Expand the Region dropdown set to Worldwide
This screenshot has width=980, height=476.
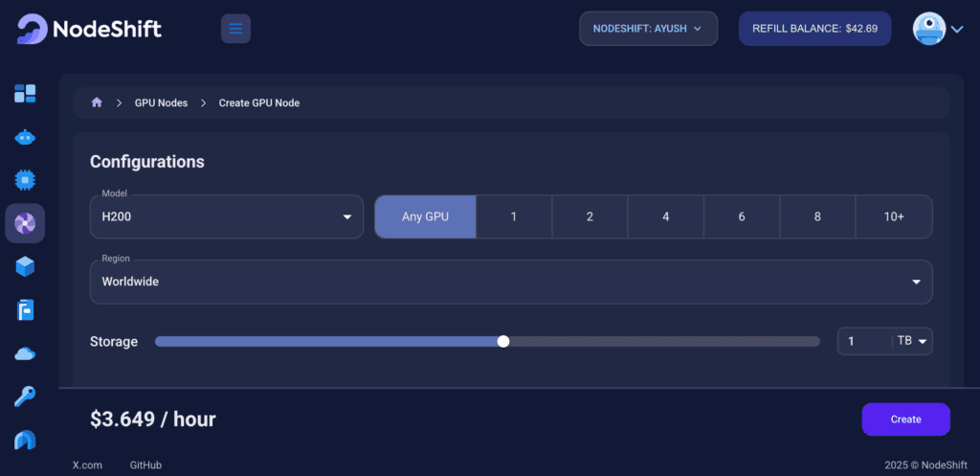tap(511, 282)
